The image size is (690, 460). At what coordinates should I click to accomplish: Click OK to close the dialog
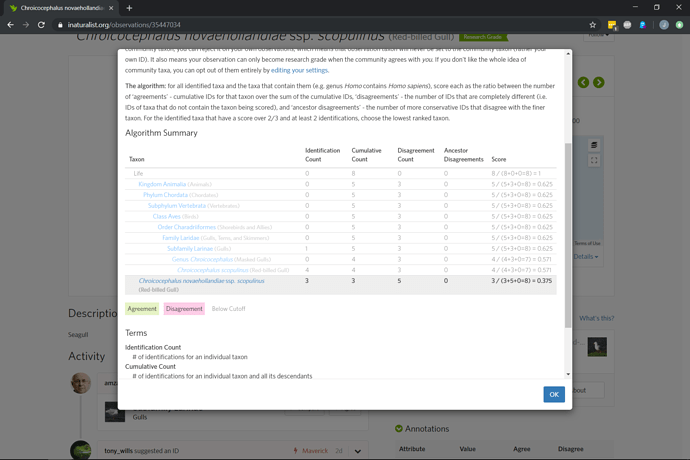(x=554, y=394)
